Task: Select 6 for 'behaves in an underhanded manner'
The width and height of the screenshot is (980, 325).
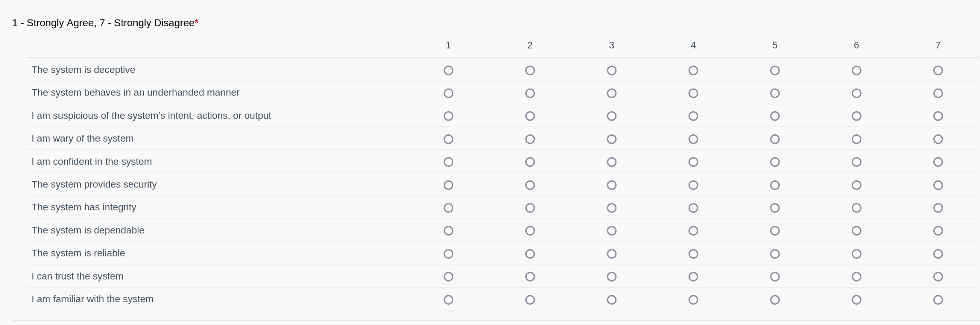Action: click(856, 93)
